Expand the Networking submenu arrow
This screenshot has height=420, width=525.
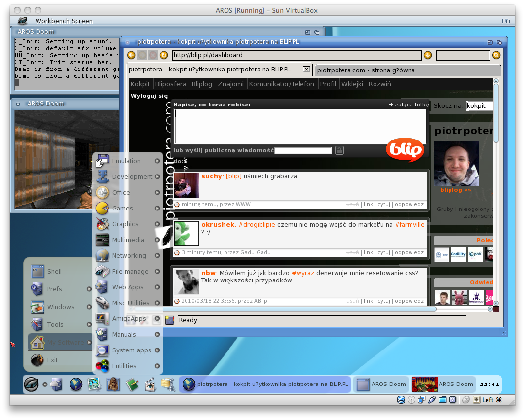[157, 255]
